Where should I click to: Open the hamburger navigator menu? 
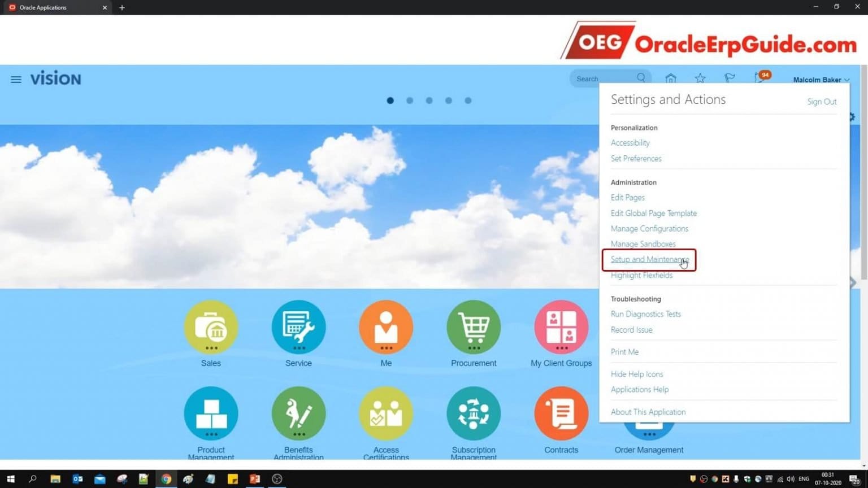click(x=16, y=80)
